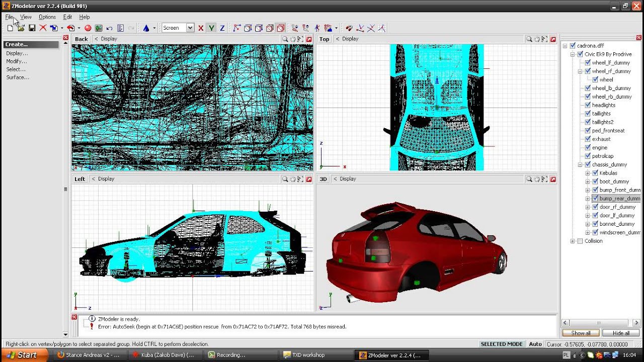
Task: Select the bump_rear_dummy tree item
Action: tap(620, 199)
